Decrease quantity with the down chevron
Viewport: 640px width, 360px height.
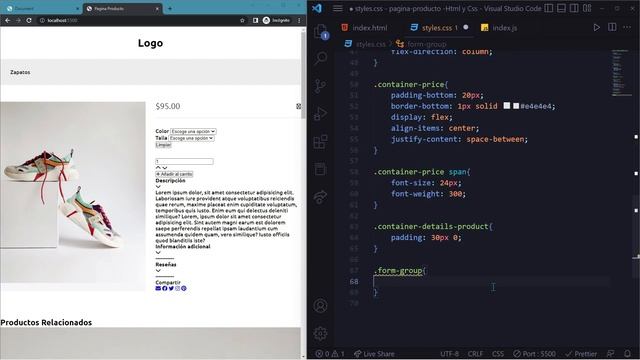coord(164,168)
